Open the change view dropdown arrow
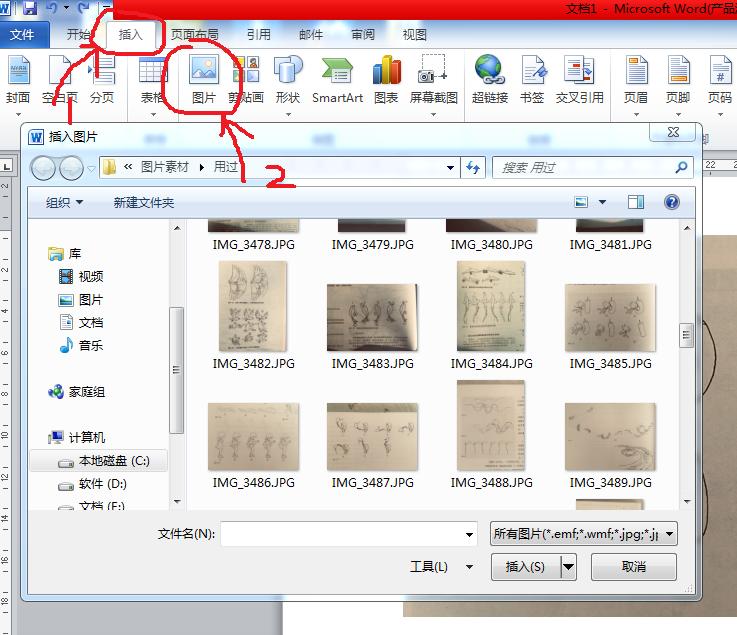The image size is (737, 635). pos(602,202)
